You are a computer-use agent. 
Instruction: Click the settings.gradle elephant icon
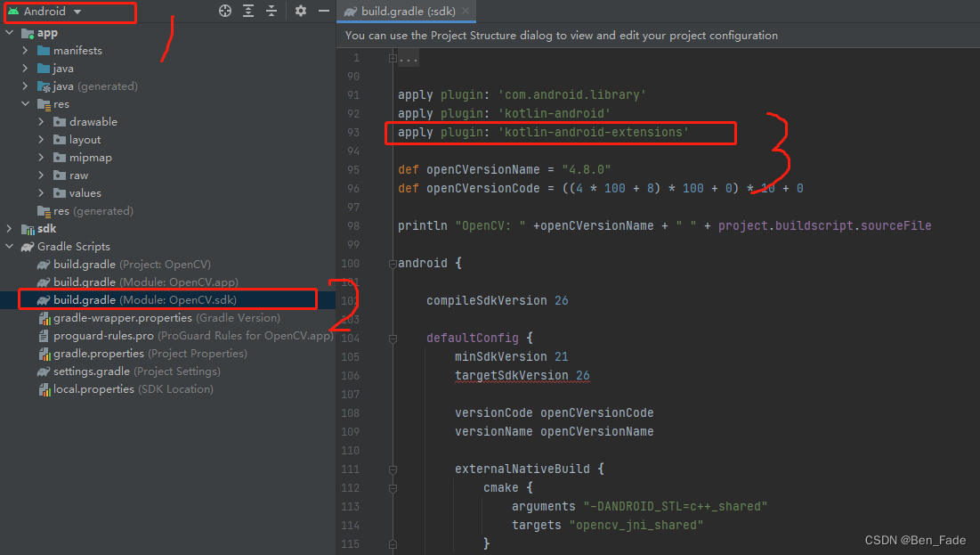44,371
